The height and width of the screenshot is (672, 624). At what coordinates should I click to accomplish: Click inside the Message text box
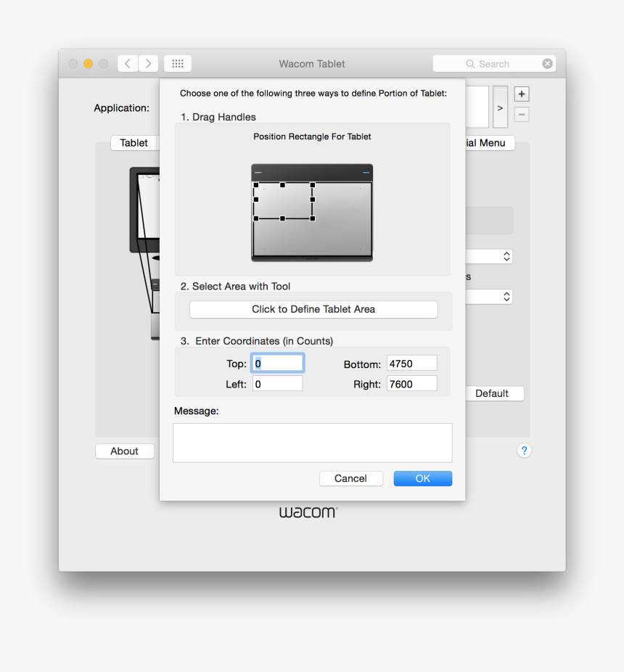tap(313, 443)
